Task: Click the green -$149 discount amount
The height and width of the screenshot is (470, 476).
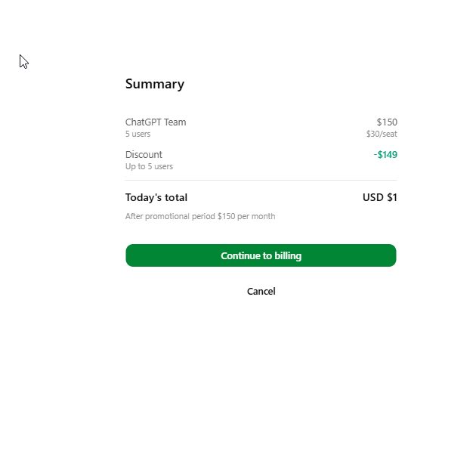Action: pos(385,155)
